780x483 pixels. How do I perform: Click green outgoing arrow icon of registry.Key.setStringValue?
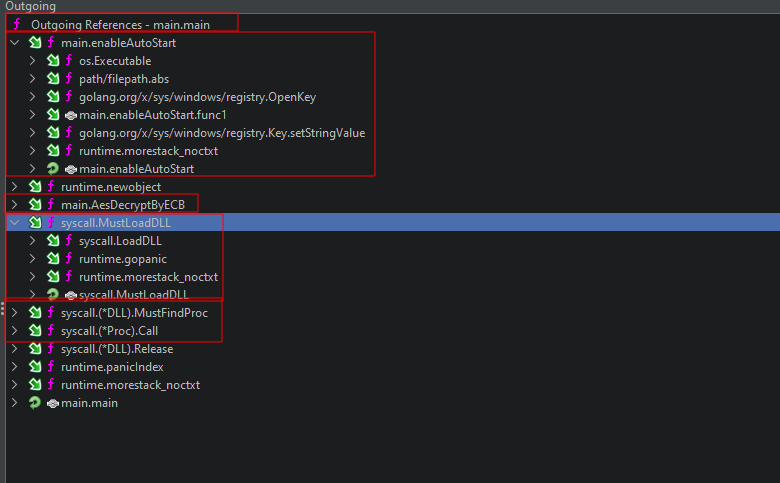[x=53, y=133]
